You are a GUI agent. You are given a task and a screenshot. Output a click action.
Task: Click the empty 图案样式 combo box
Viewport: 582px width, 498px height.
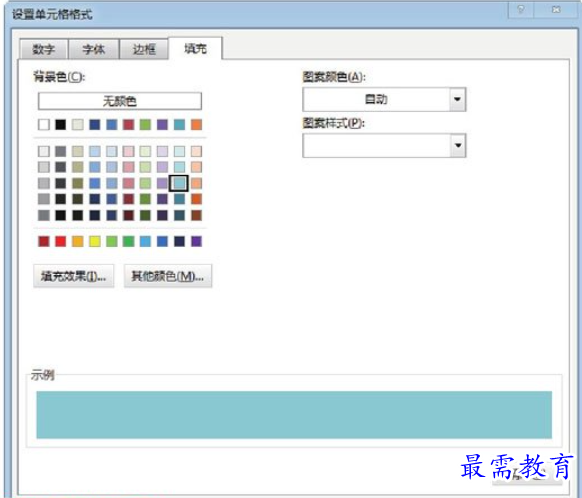tap(384, 145)
